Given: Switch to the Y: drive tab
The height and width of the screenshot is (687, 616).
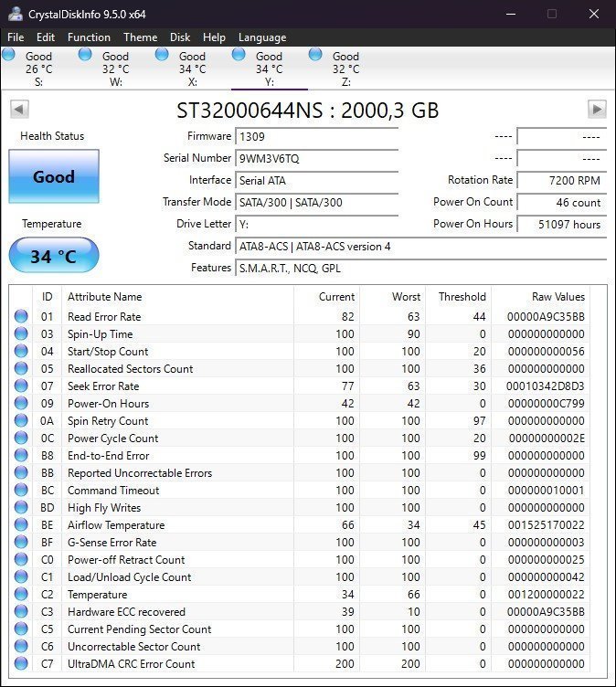Looking at the screenshot, I should coord(269,69).
